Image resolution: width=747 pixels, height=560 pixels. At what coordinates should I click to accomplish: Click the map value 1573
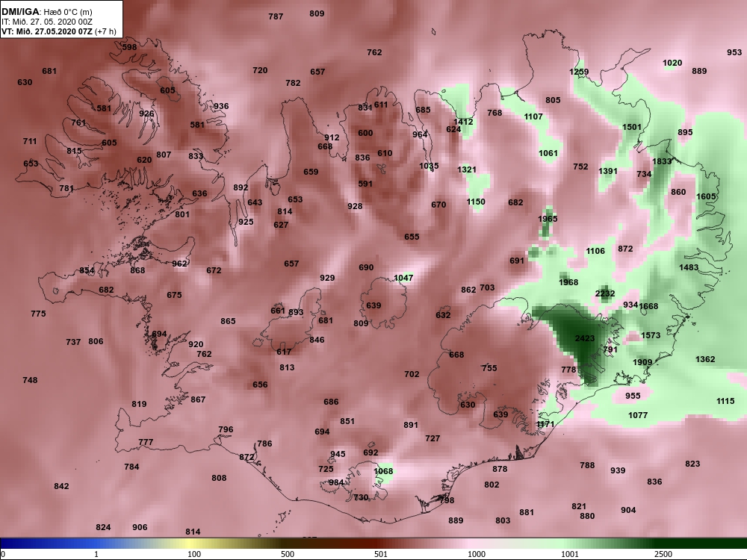click(651, 335)
